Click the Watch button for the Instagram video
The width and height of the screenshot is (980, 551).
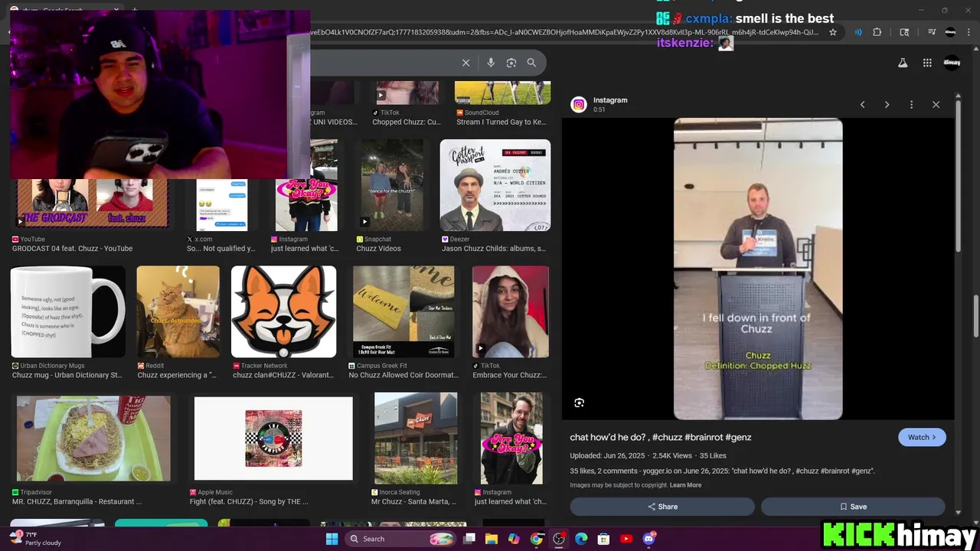[x=922, y=437]
